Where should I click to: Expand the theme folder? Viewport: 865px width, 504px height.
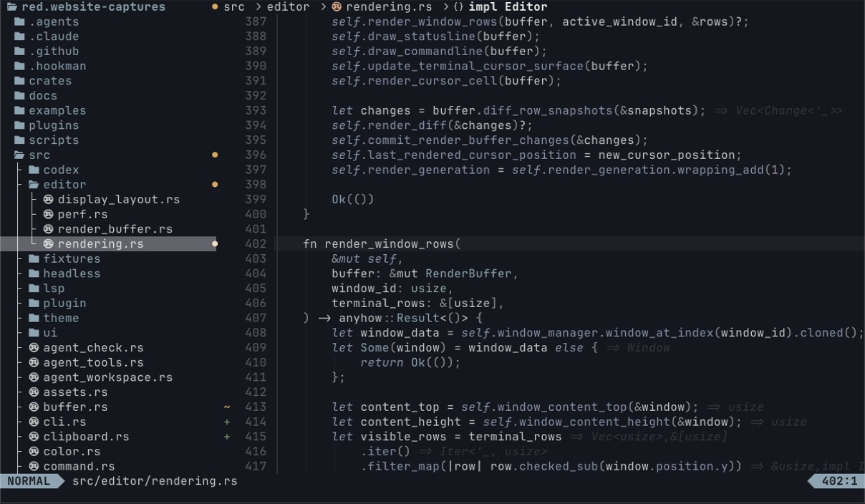[34, 318]
